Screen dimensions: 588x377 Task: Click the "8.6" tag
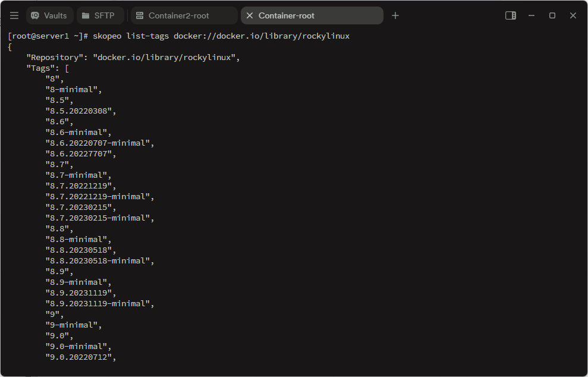[x=59, y=121]
